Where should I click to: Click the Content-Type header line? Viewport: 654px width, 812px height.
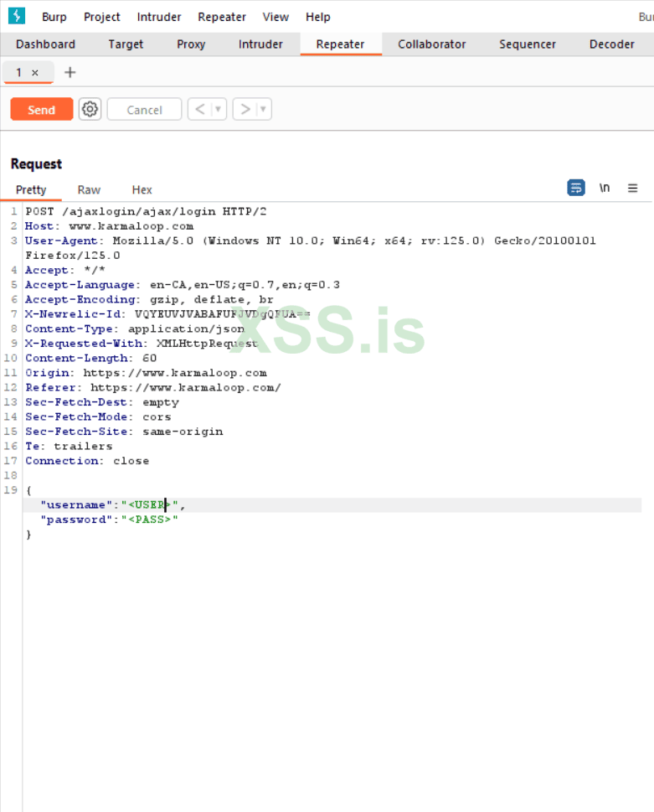coord(135,328)
